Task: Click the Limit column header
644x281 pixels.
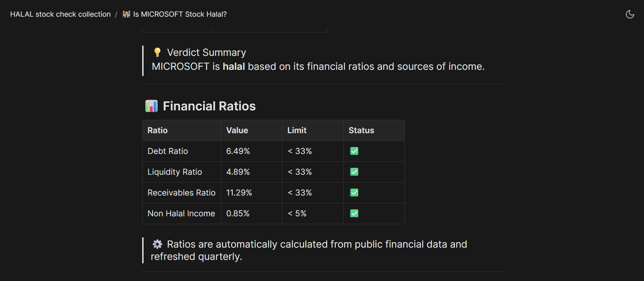Action: [x=297, y=130]
